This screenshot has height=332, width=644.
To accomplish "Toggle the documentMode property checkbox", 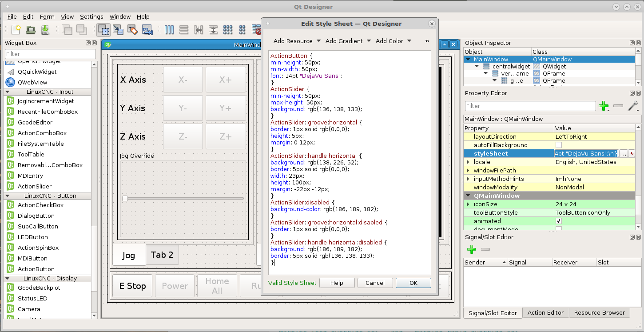I will (x=559, y=229).
